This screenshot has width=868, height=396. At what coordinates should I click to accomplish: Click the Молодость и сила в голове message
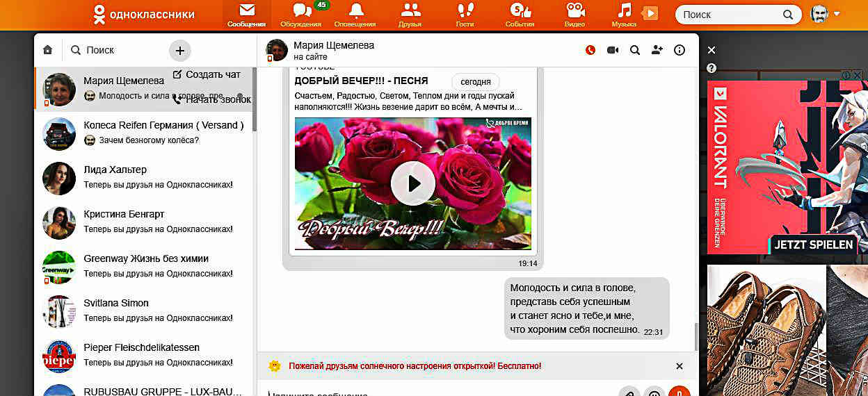[587, 308]
